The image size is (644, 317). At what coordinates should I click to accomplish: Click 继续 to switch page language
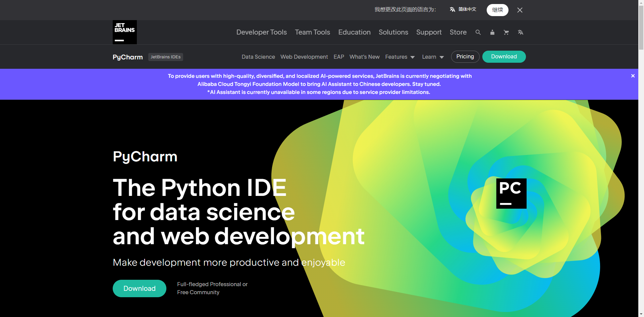(x=497, y=10)
